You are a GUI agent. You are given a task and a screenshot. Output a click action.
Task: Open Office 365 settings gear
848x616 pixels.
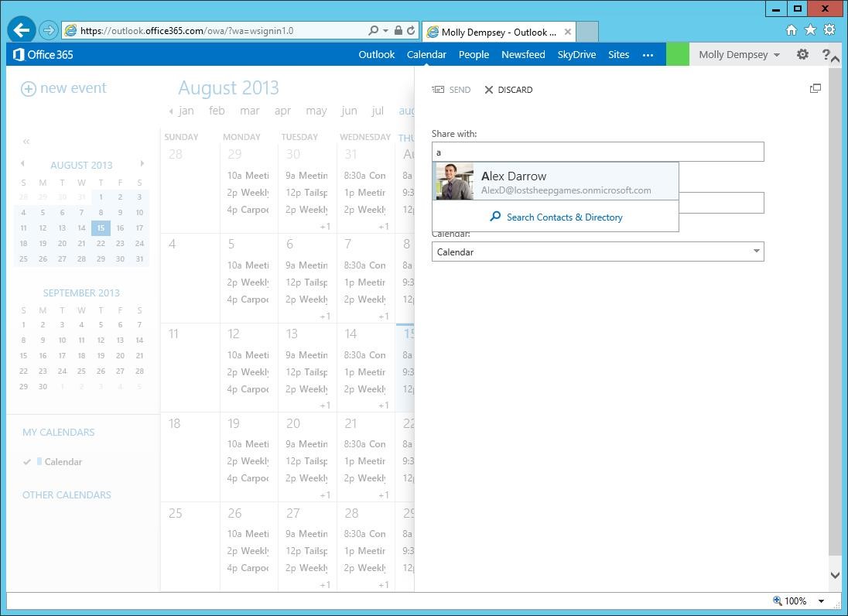pos(802,54)
